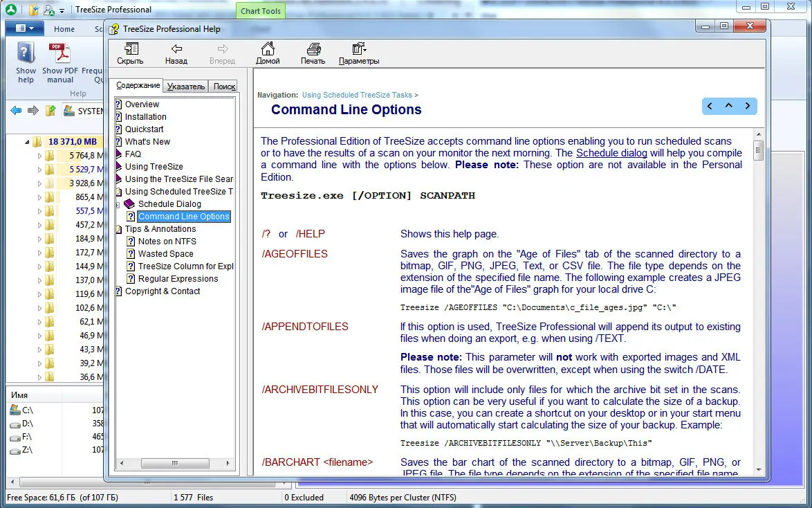Click Free Space status bar entry
This screenshot has height=508, width=812.
coord(63,497)
